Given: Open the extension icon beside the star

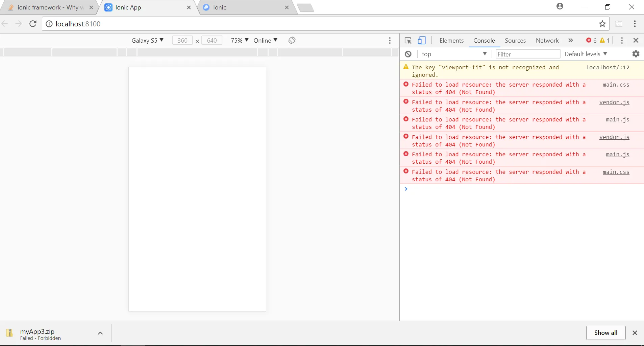Looking at the screenshot, I should 619,24.
